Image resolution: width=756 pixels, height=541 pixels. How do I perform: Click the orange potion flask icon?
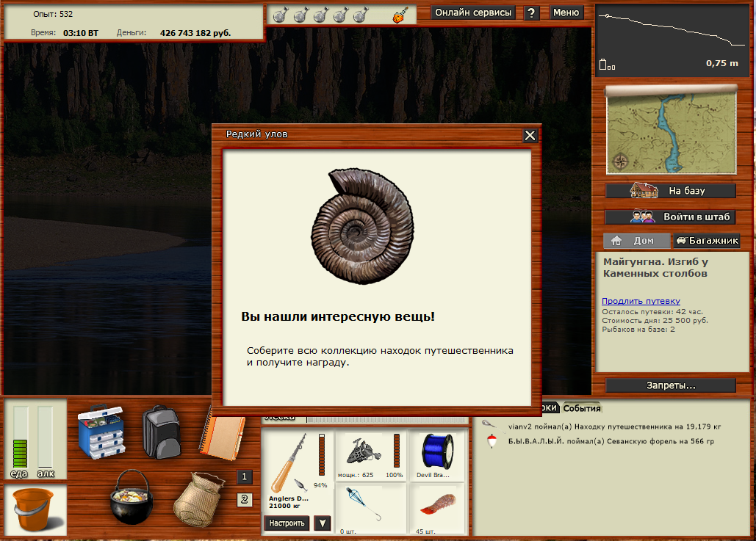coord(400,14)
